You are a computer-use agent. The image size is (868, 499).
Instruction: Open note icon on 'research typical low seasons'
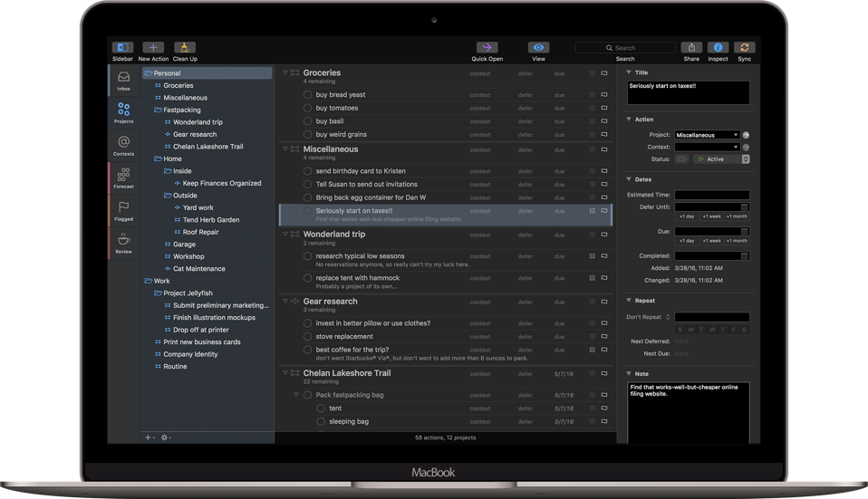pyautogui.click(x=593, y=256)
